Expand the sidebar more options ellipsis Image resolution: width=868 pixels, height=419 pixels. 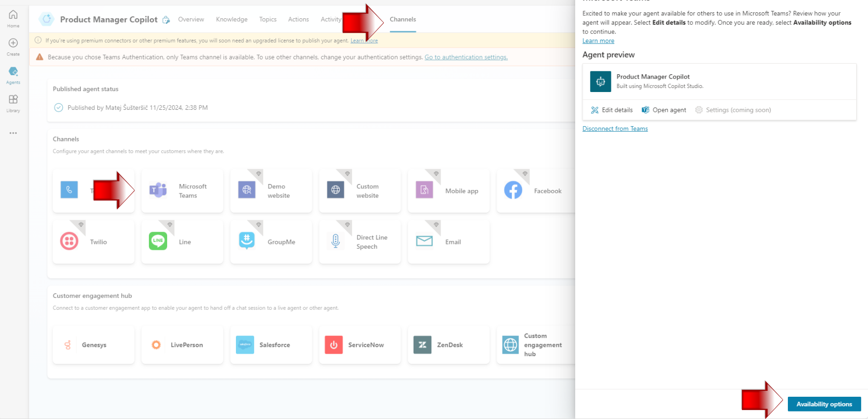point(13,133)
